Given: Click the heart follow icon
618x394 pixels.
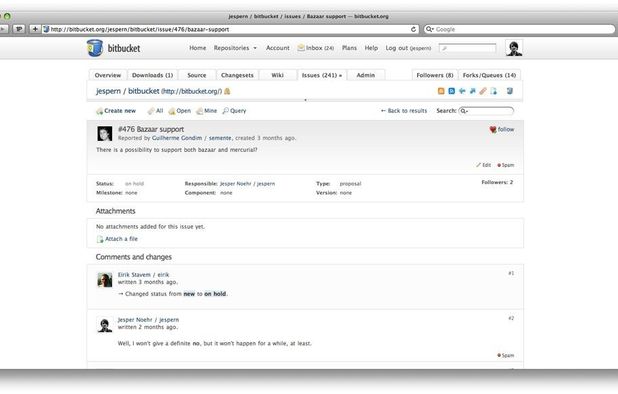Looking at the screenshot, I should (493, 129).
